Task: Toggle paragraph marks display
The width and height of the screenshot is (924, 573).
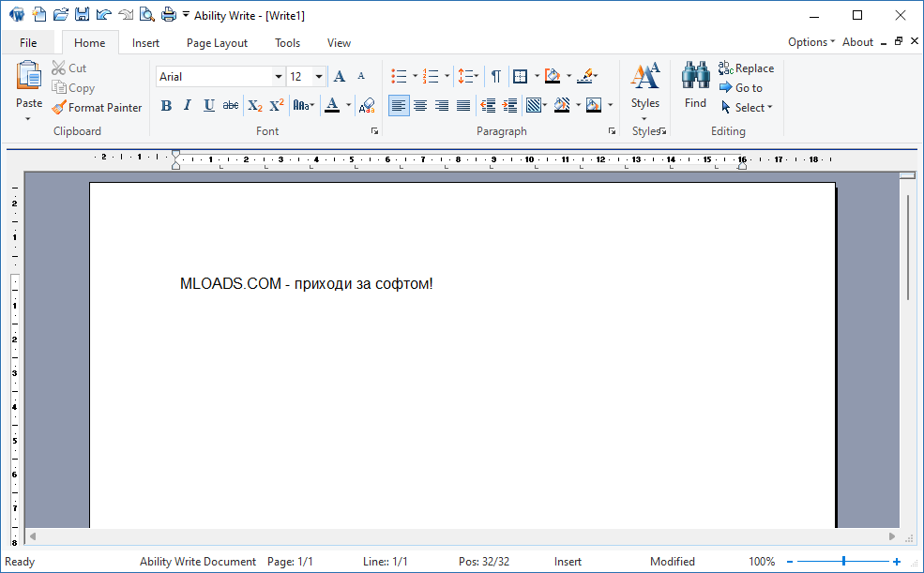Action: click(496, 76)
